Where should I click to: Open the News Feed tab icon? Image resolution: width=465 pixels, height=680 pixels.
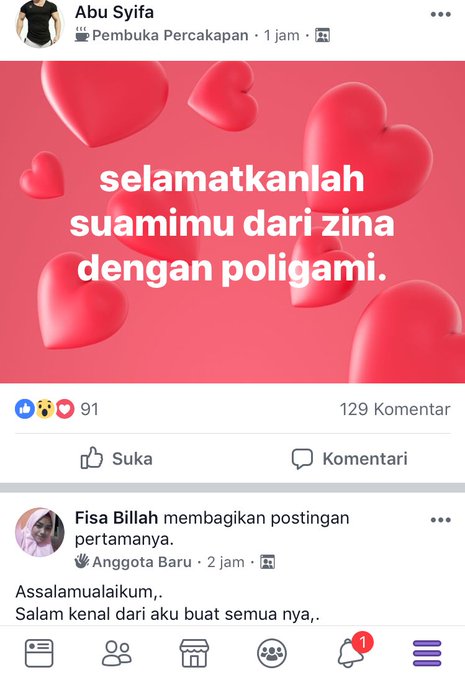pos(39,653)
